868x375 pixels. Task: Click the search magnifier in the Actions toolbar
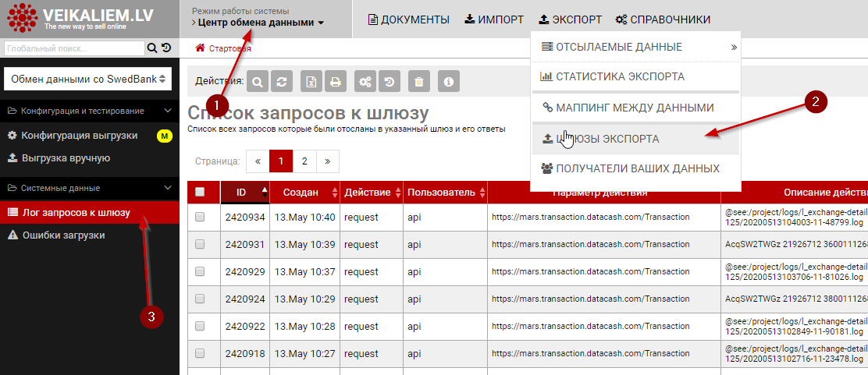(258, 81)
